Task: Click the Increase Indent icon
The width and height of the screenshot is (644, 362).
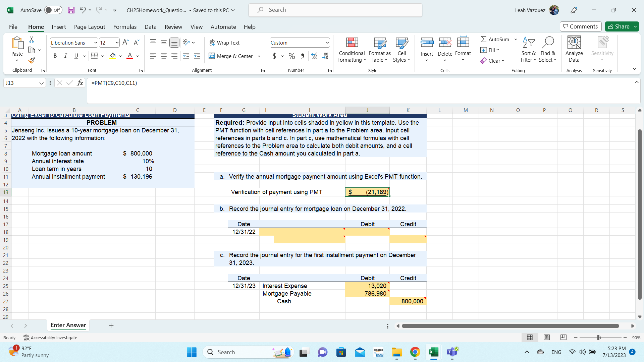Action: [x=197, y=56]
